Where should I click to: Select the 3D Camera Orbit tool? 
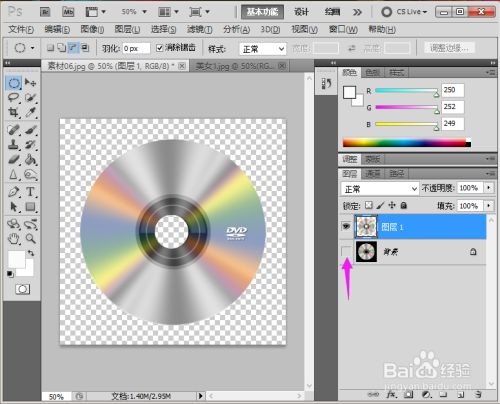click(x=31, y=224)
